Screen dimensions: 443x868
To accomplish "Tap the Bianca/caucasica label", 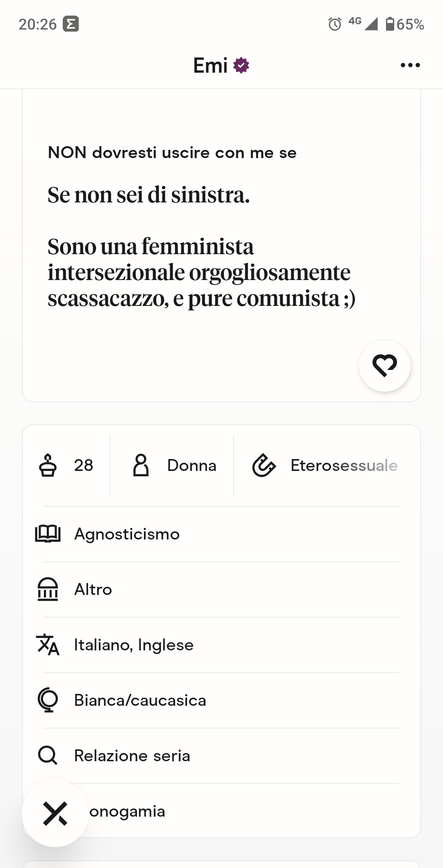I will pyautogui.click(x=140, y=700).
